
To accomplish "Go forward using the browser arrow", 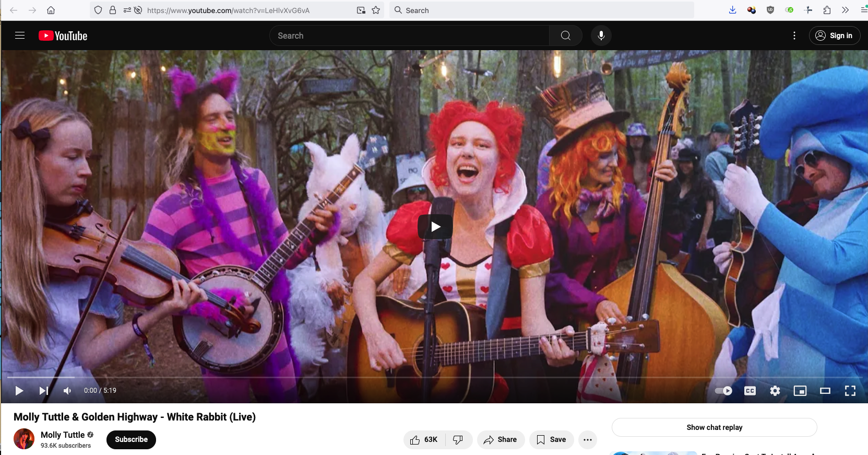I will [x=32, y=10].
